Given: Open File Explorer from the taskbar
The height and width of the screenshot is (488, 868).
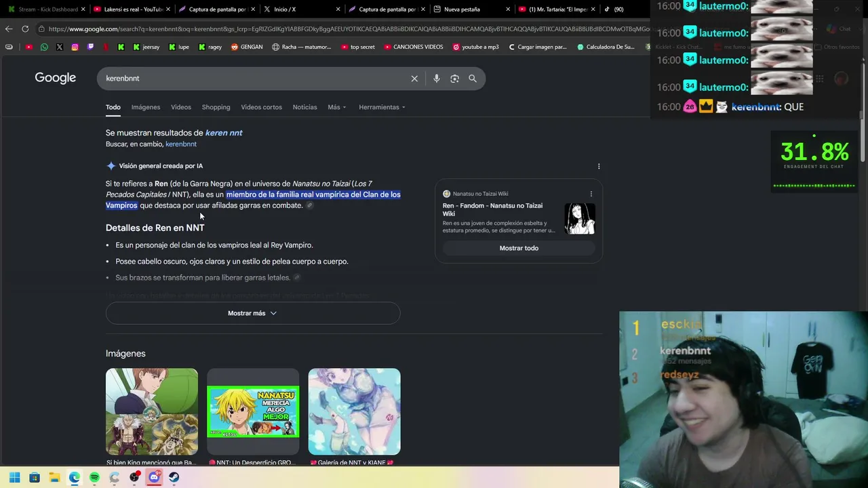Looking at the screenshot, I should pyautogui.click(x=54, y=477).
